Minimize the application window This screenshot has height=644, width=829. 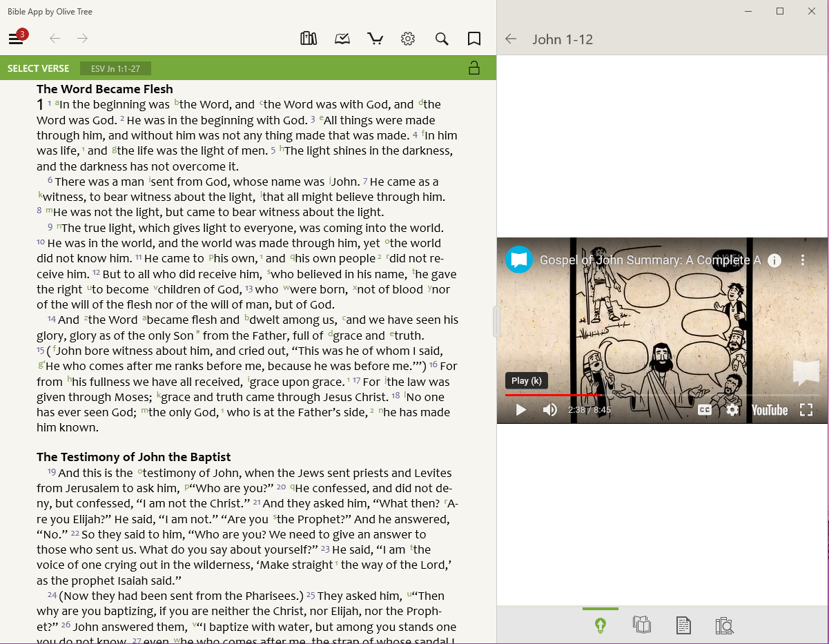click(748, 11)
